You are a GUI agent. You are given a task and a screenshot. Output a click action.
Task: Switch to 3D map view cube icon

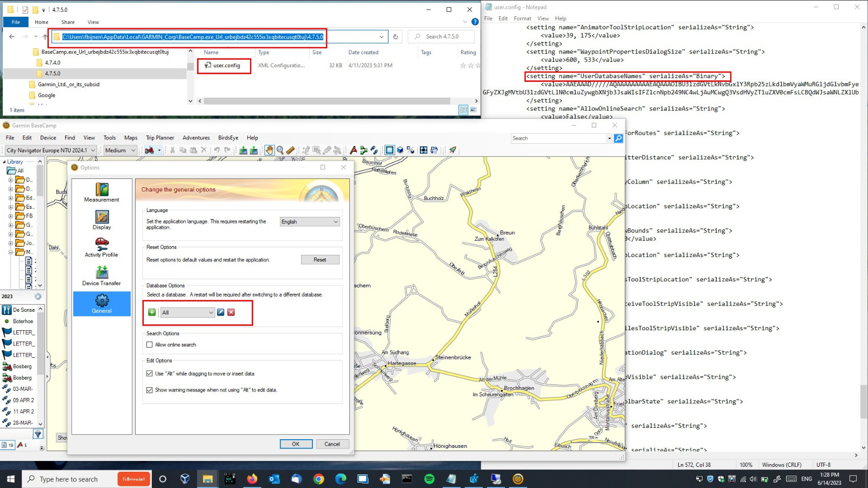point(400,150)
